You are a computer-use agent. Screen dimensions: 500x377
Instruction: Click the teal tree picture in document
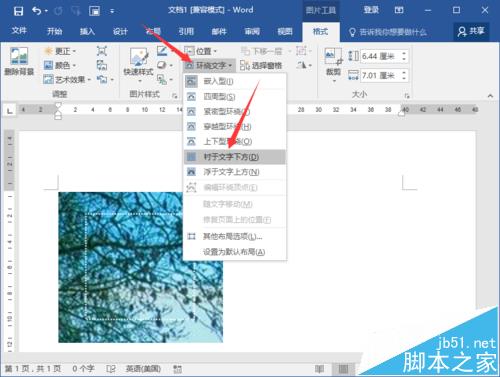pyautogui.click(x=141, y=267)
